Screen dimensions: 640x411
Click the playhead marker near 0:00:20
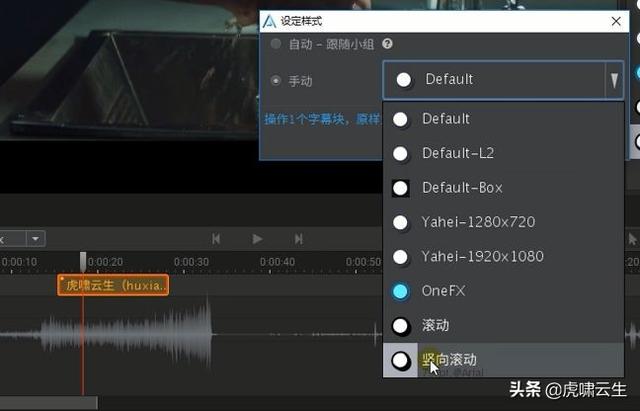tap(83, 261)
